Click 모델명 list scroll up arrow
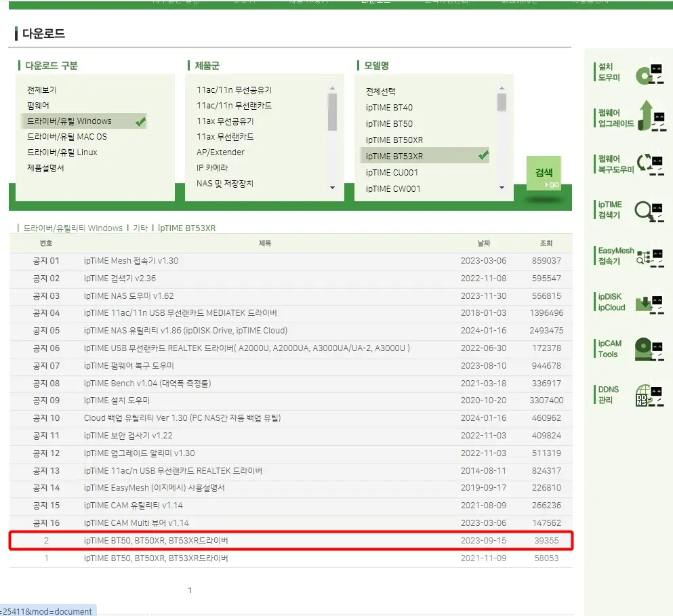 click(502, 88)
